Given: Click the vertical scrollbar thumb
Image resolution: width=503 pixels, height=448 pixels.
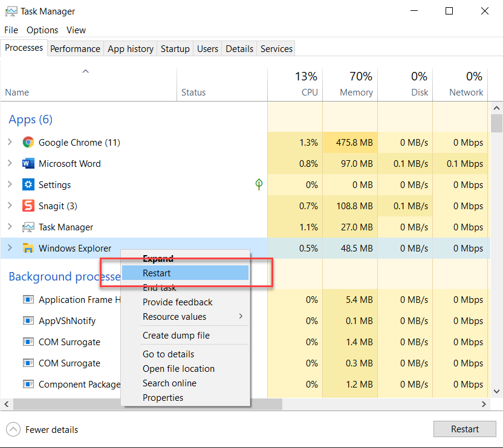Looking at the screenshot, I should click(x=496, y=123).
